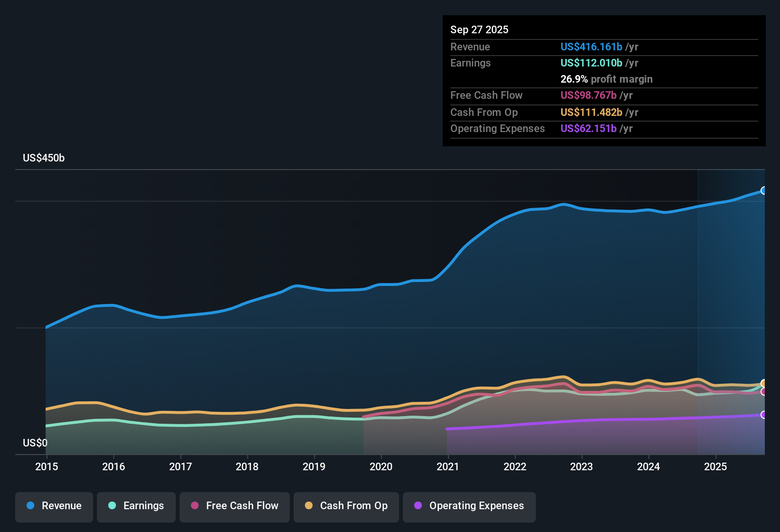Click the pink Free Cash Flow dot icon

click(195, 506)
